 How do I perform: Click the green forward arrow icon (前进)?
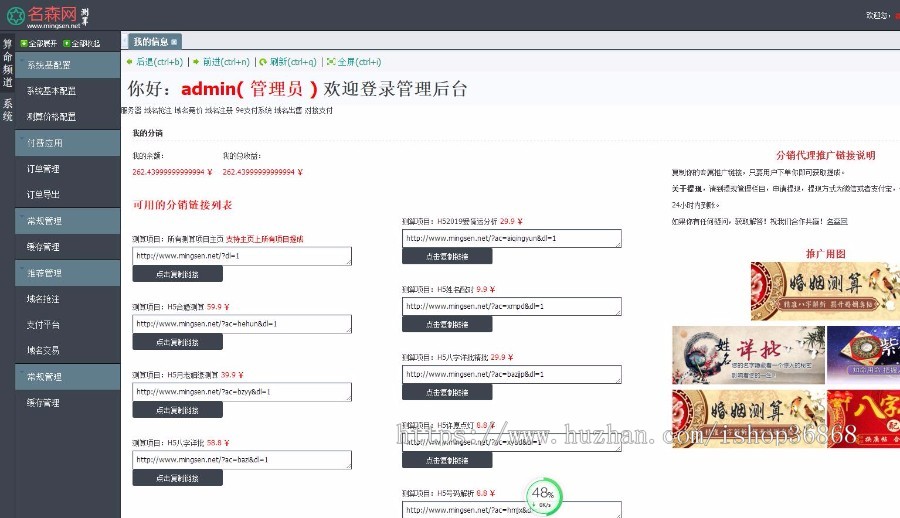[x=196, y=61]
